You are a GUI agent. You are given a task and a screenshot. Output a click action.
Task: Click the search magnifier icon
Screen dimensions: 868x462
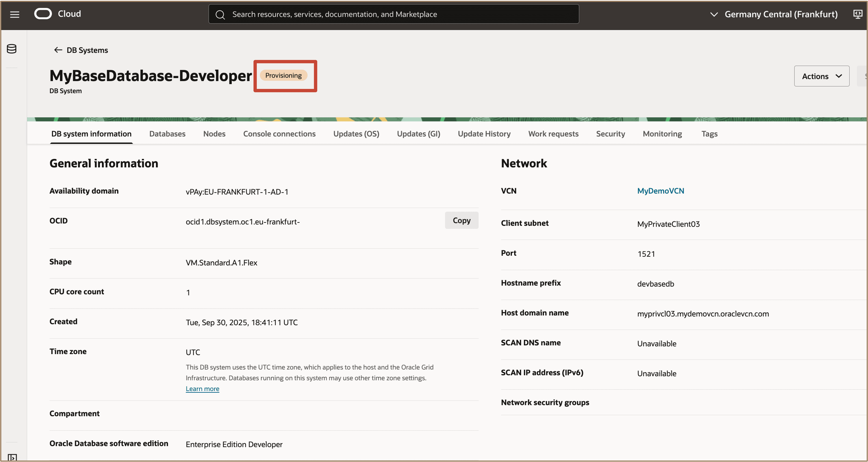point(221,14)
